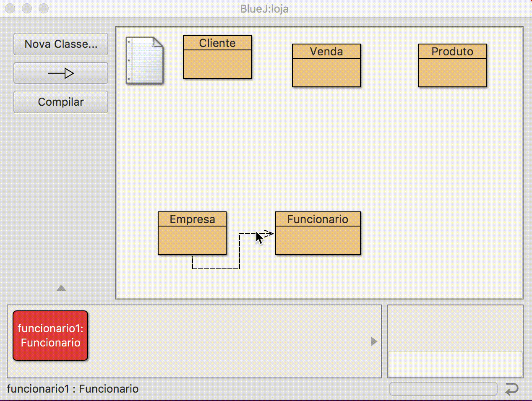The height and width of the screenshot is (401, 532).
Task: Select the Cliente class box
Action: click(x=217, y=57)
